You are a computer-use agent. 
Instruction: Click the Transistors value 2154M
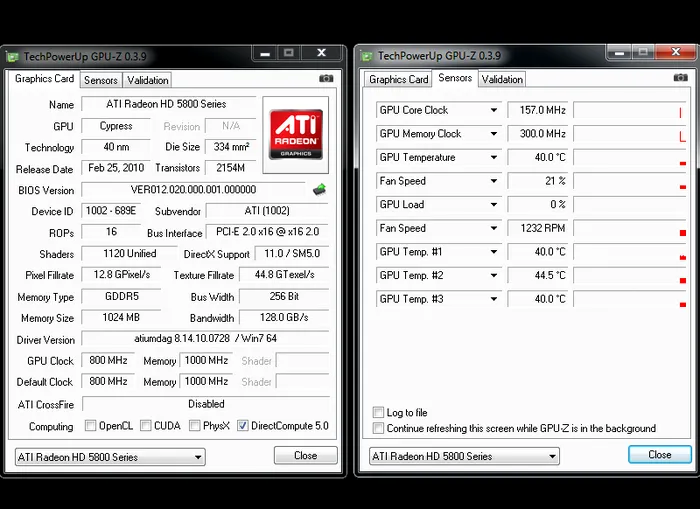230,168
